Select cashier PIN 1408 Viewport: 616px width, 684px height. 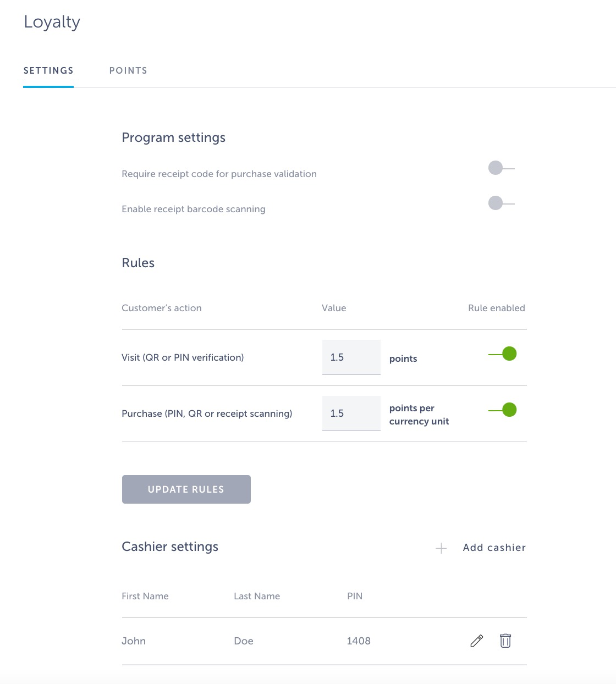(x=359, y=641)
